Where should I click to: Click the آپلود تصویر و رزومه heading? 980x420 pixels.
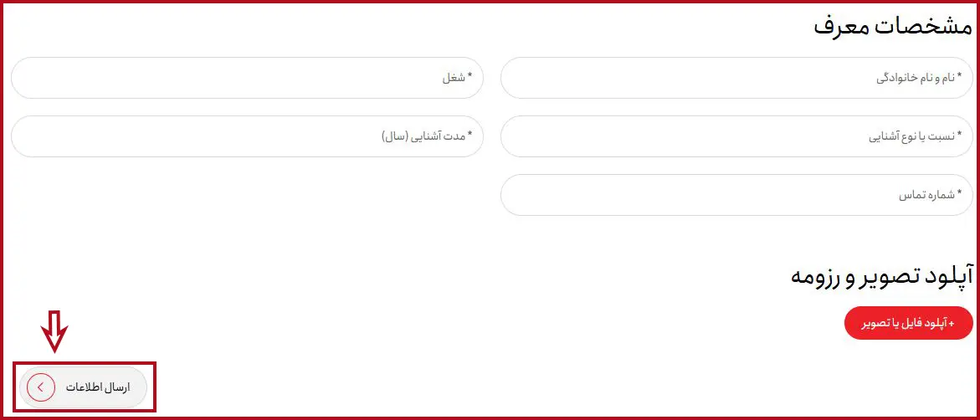click(882, 276)
